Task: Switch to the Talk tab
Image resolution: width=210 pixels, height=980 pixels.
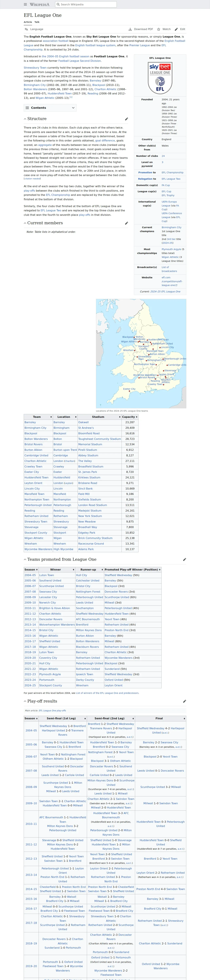Action: (x=37, y=22)
